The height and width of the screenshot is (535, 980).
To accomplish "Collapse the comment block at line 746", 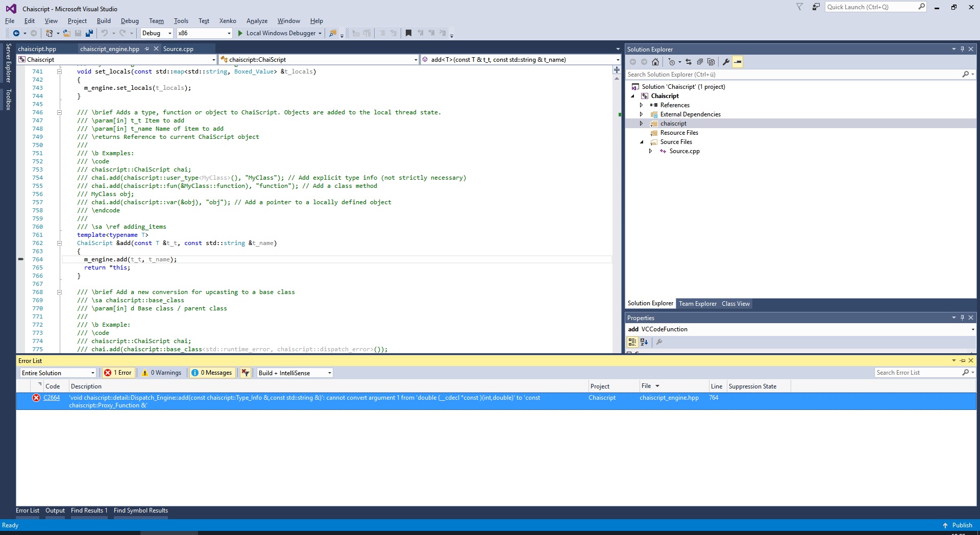I will (59, 112).
